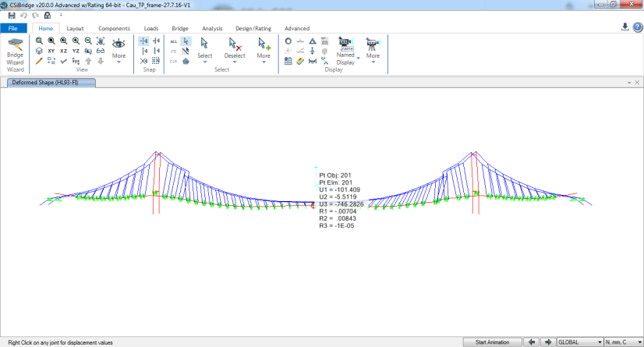Switch to the Loads ribbon tab
Viewport: 644px width, 347px height.
click(151, 28)
